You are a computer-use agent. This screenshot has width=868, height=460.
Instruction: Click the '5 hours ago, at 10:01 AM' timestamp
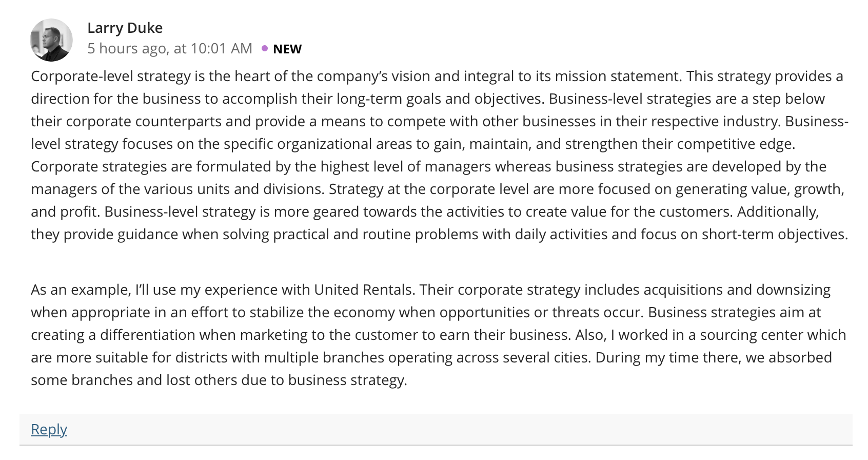pyautogui.click(x=170, y=48)
